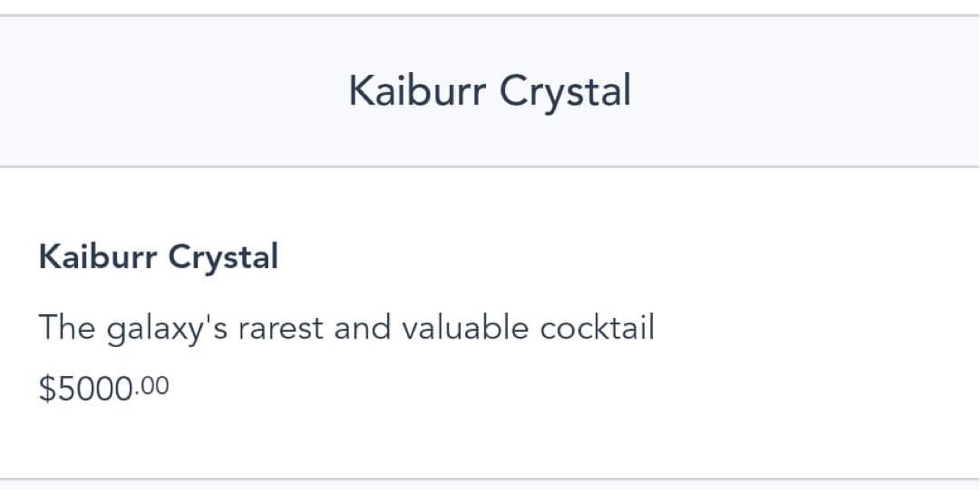Click empty white area right of the price

(x=535, y=389)
